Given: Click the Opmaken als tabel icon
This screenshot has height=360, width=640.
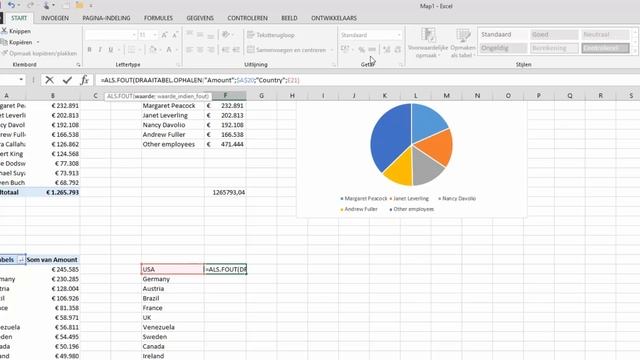Looking at the screenshot, I should (463, 43).
